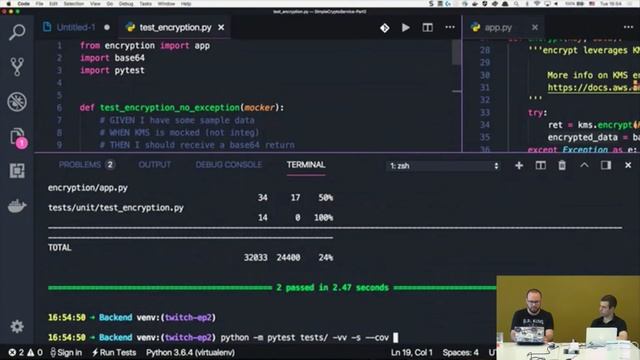Click Sign in on the status bar
Screen dimensions: 640x360
pyautogui.click(x=66, y=352)
